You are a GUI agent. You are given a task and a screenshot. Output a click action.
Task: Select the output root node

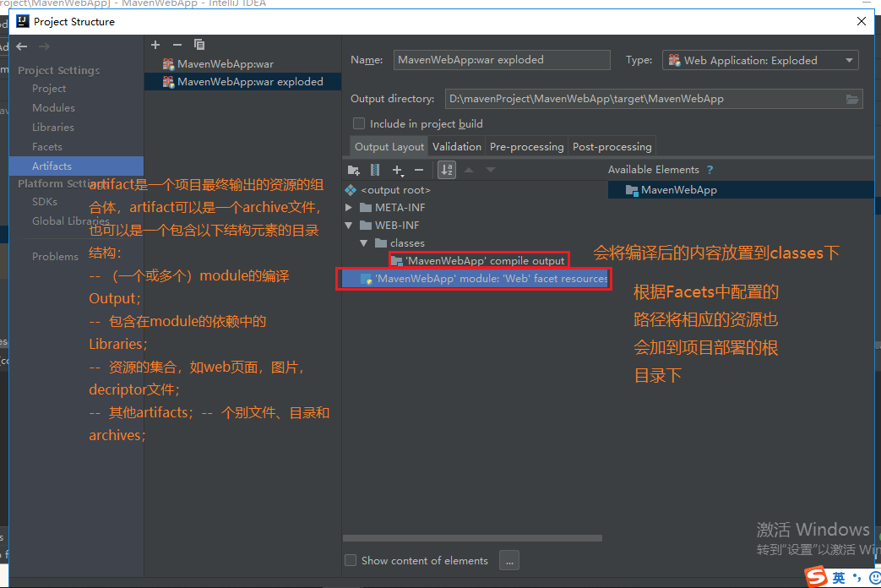click(395, 190)
